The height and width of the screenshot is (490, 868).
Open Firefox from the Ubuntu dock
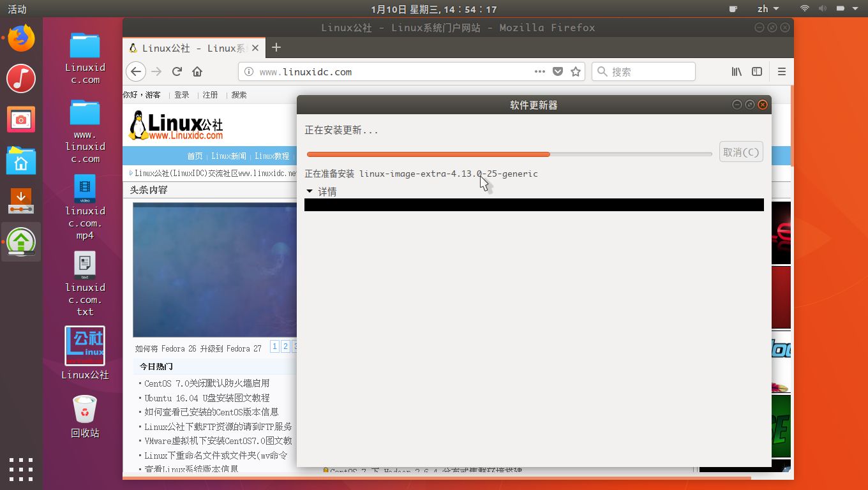coord(21,38)
